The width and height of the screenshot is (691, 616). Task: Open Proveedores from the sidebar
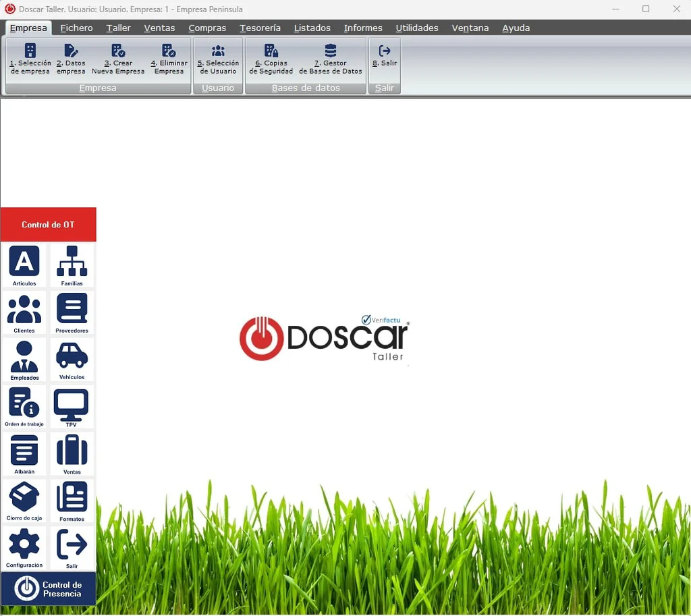72,313
